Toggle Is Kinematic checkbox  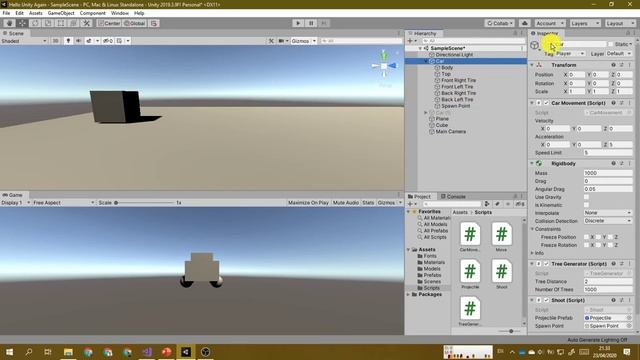[x=586, y=205]
